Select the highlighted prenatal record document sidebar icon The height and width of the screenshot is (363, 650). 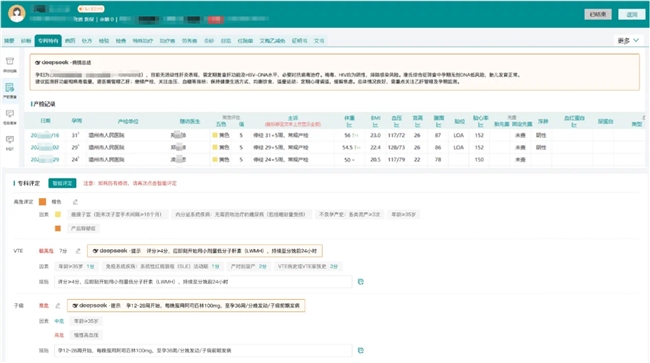click(10, 87)
